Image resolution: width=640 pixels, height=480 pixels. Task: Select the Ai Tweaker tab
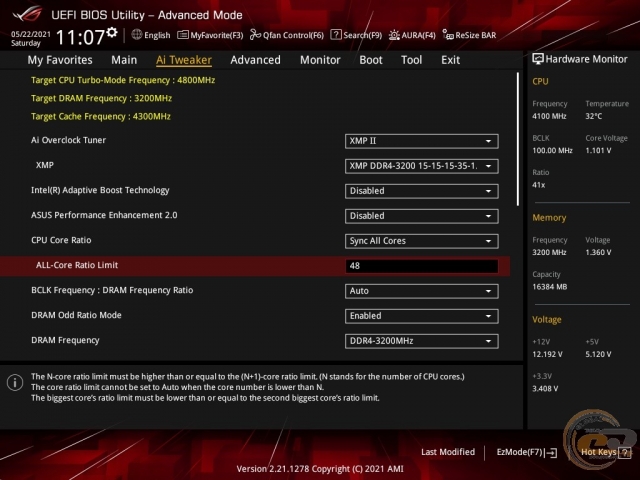pyautogui.click(x=184, y=60)
